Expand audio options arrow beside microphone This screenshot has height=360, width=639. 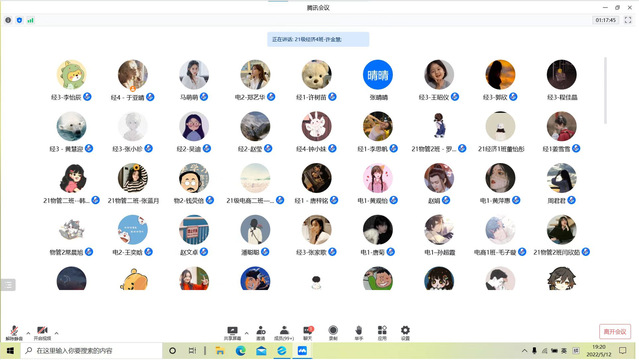(x=28, y=333)
